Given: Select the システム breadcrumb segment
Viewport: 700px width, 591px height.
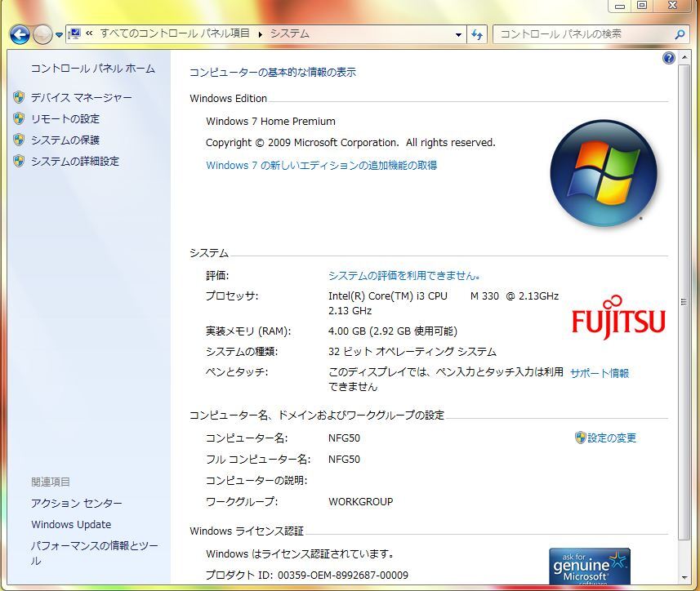Looking at the screenshot, I should 289,33.
